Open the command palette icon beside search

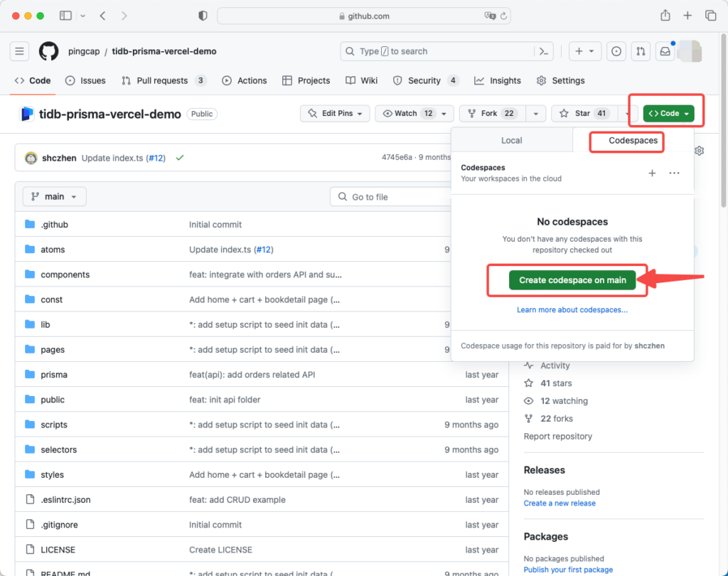[x=542, y=51]
